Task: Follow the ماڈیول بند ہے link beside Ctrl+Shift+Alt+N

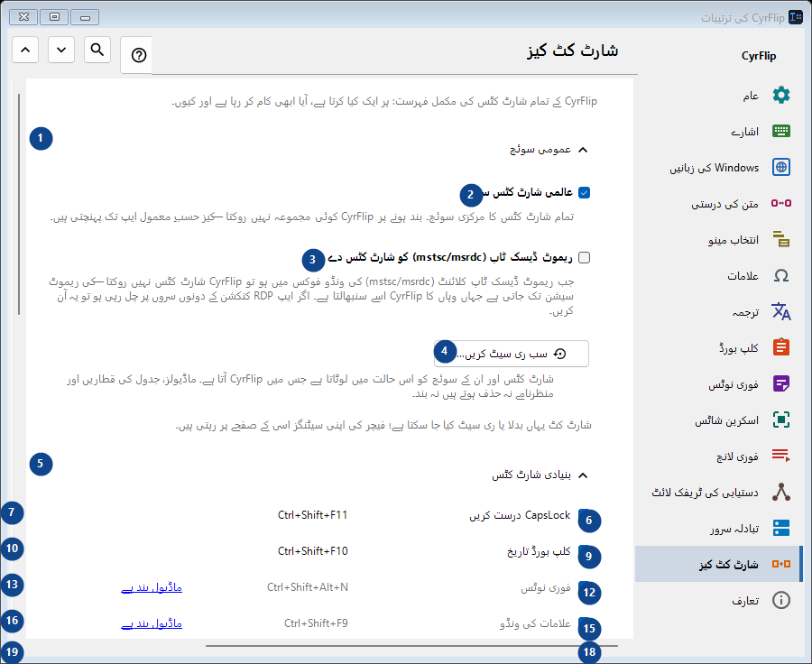Action: pyautogui.click(x=152, y=587)
